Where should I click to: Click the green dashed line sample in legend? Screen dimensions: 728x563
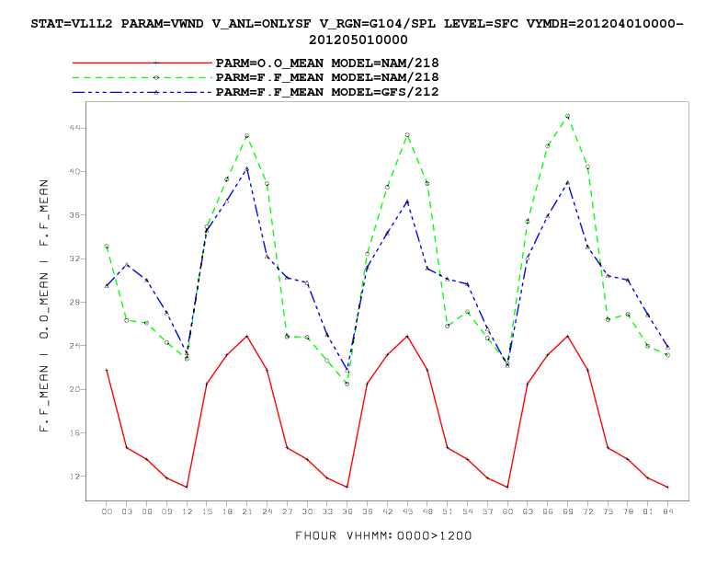(x=142, y=77)
